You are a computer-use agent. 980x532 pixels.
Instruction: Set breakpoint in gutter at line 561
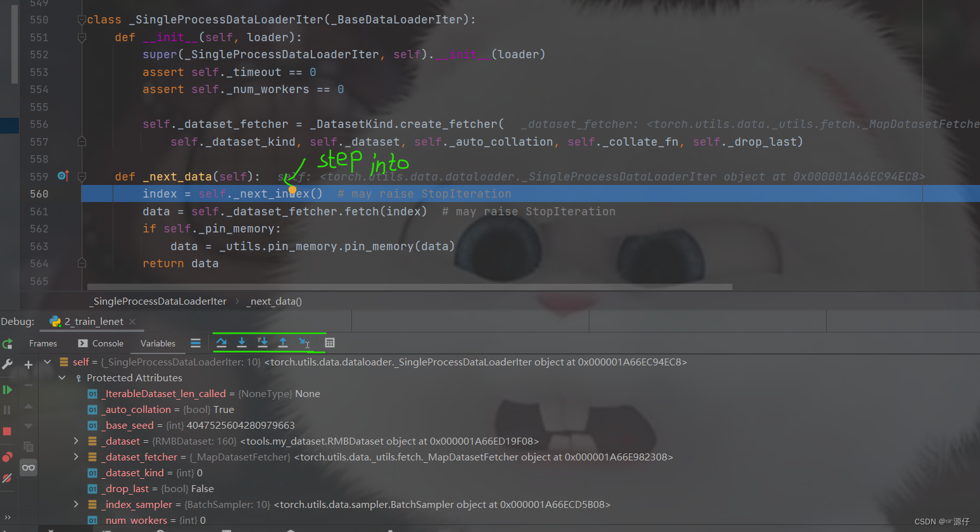point(63,212)
